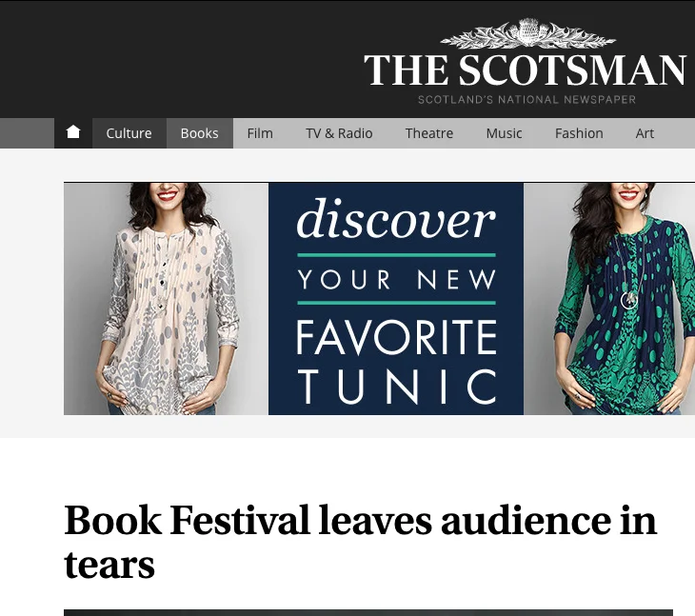Click the 'Book Festival leaves audience in tears' headline
Viewport: 695px width, 616px height.
pyautogui.click(x=361, y=542)
